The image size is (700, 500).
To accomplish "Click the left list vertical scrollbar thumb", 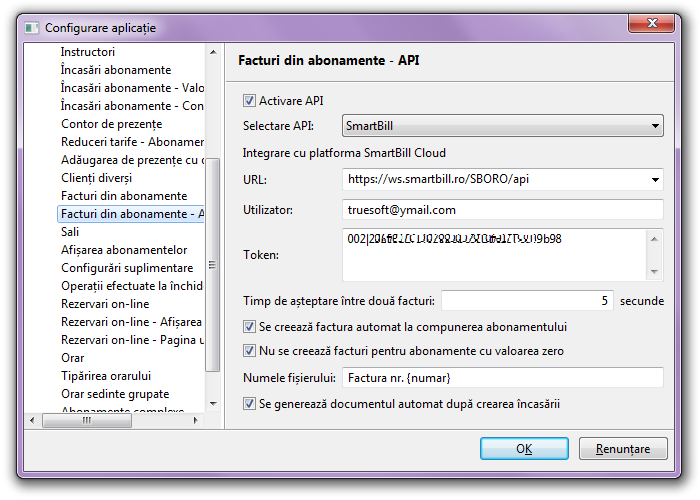I will coord(211,265).
